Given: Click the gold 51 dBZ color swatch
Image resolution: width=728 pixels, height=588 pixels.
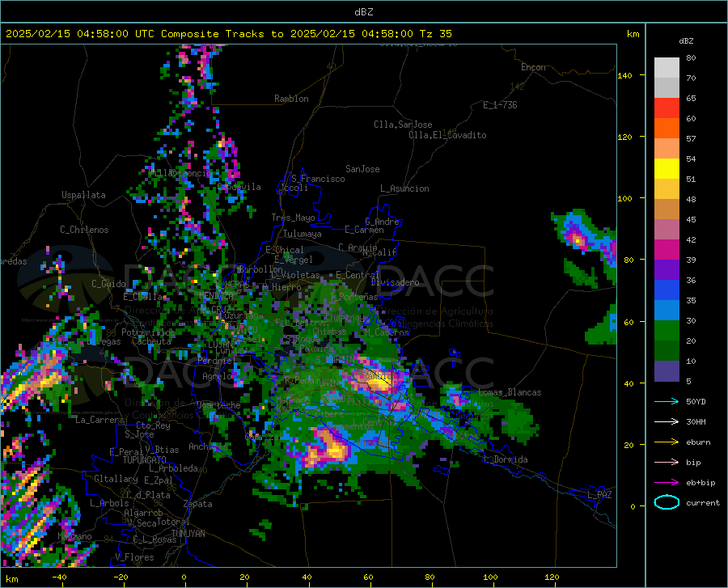Looking at the screenshot, I should pos(667,189).
